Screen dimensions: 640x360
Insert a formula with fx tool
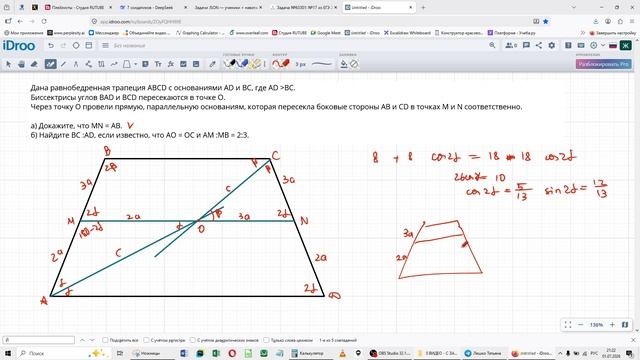(171, 64)
